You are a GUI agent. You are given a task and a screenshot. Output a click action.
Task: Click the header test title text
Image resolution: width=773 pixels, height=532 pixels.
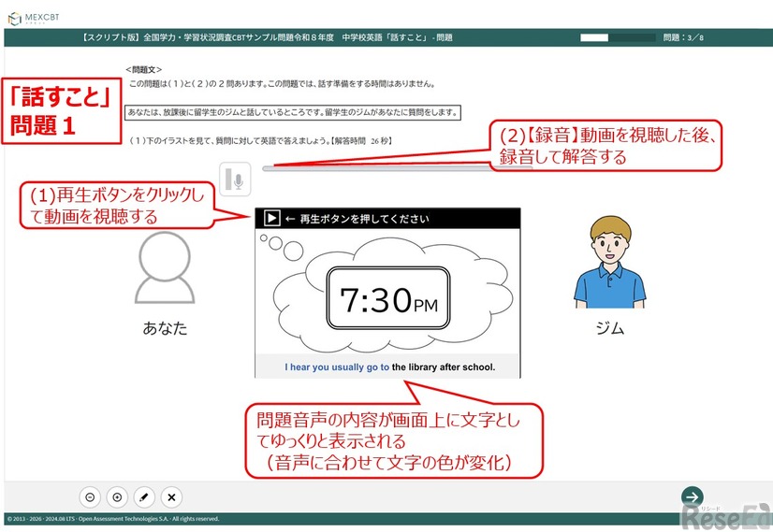[267, 37]
